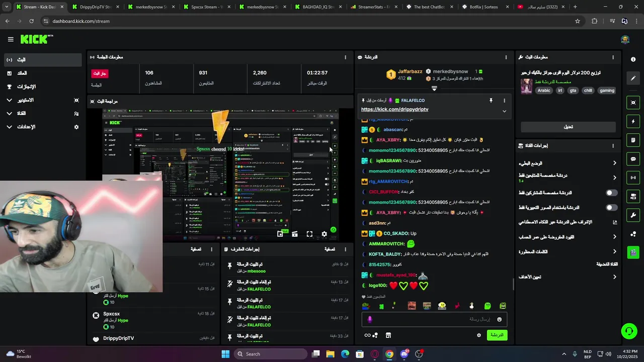The image size is (644, 362).
Task: Open moderator actions panel three-dot menu
Action: point(345,249)
